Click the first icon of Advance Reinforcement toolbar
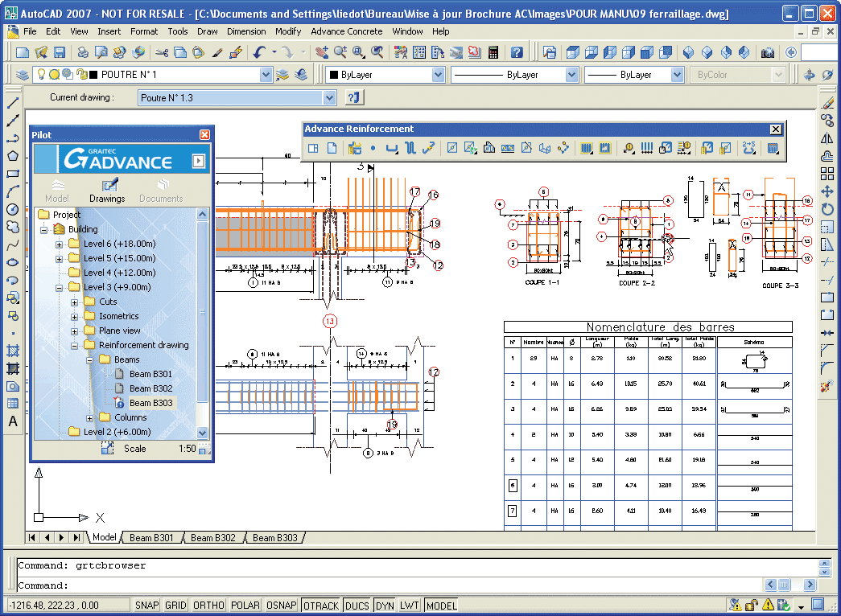Image resolution: width=841 pixels, height=616 pixels. [x=313, y=148]
